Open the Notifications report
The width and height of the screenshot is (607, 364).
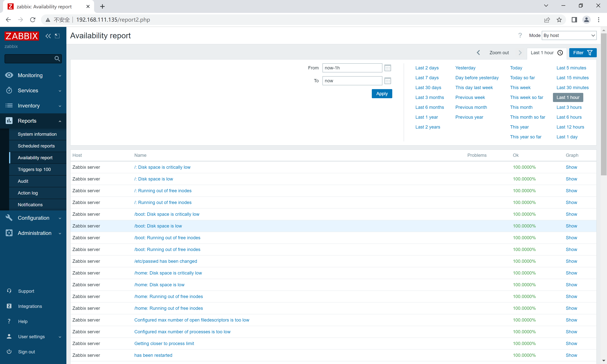(x=30, y=205)
